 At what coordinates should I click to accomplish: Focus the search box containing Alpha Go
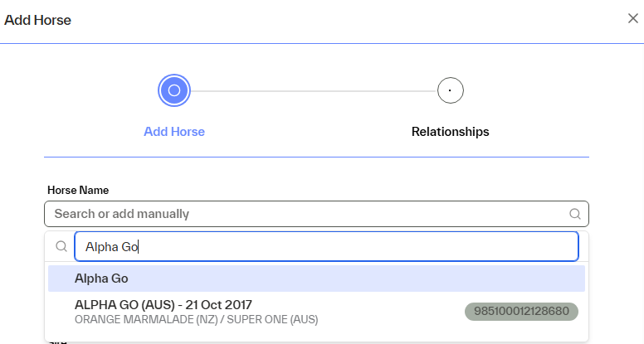(325, 246)
